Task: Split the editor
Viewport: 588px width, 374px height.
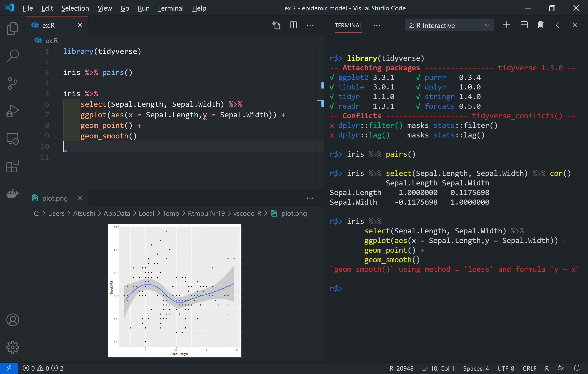Action: pos(293,25)
